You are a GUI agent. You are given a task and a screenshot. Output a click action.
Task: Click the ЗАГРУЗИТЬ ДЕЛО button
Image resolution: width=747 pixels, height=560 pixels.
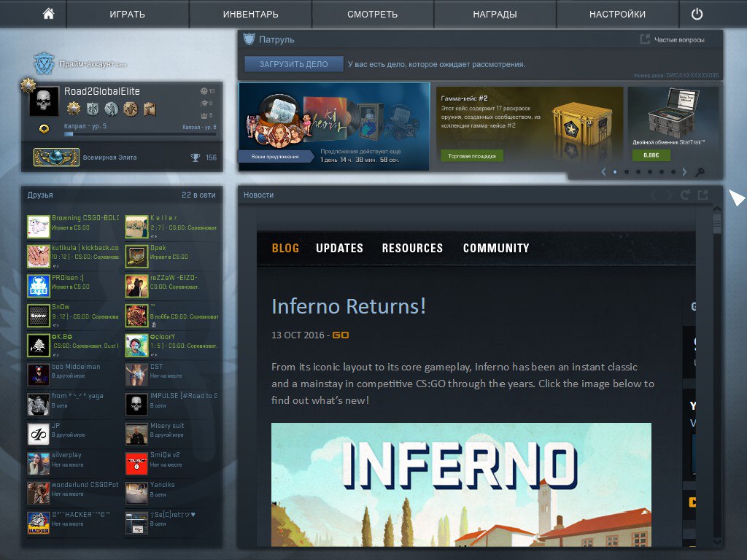(294, 64)
